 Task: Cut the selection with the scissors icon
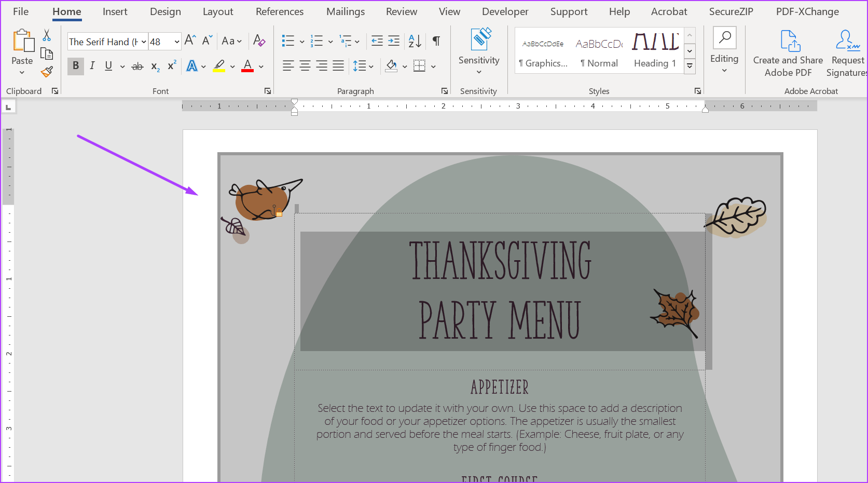[46, 35]
